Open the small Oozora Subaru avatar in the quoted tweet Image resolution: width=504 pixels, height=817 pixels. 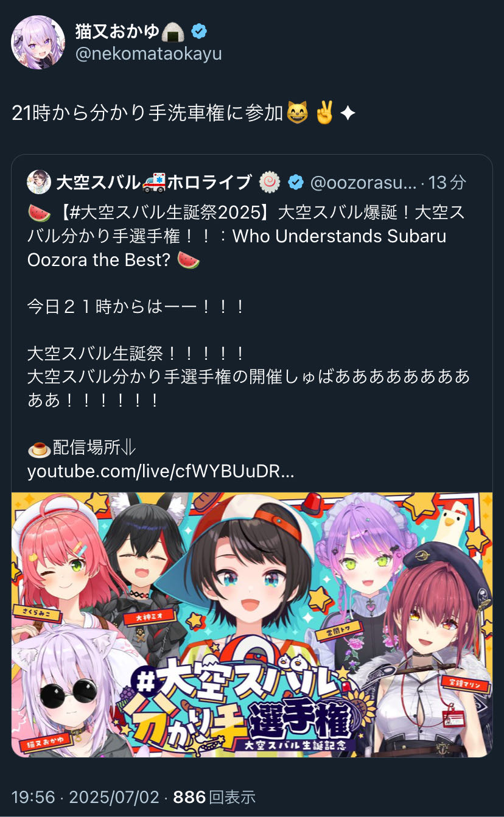39,182
